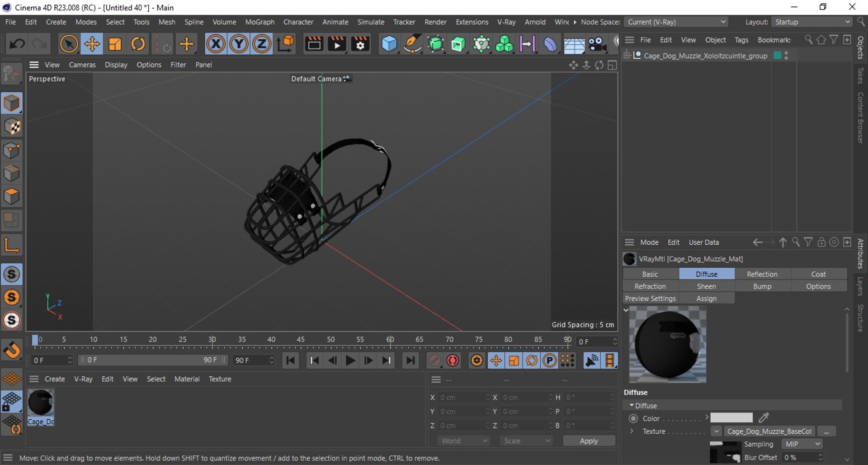Image resolution: width=868 pixels, height=465 pixels.
Task: Click the Apply button
Action: 589,441
